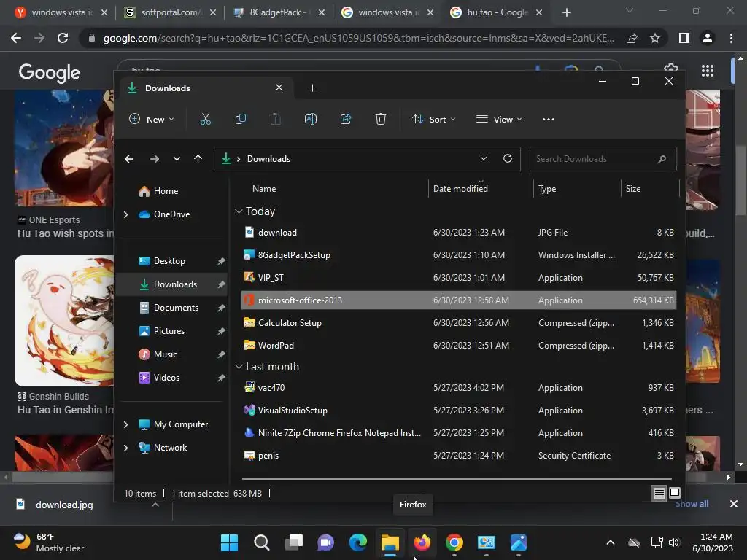This screenshot has width=747, height=560.
Task: Open Chrome profile avatar button
Action: tap(708, 38)
